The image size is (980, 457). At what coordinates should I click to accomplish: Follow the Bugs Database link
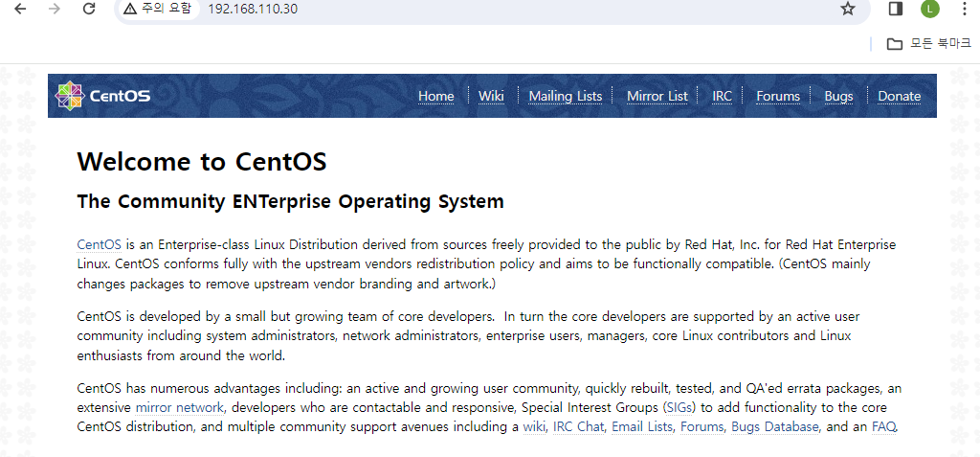pos(775,427)
